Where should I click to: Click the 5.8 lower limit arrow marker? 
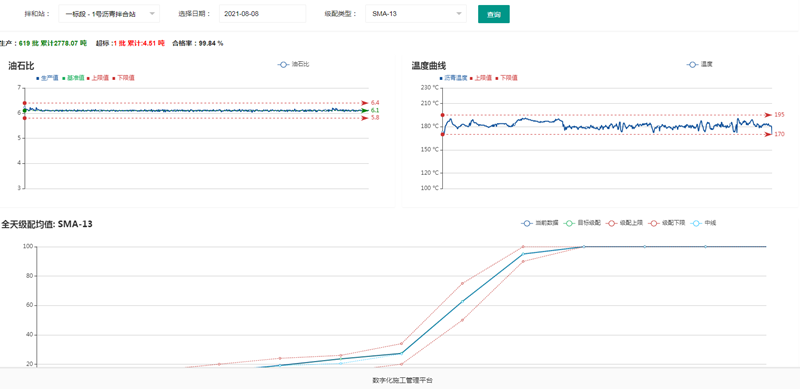(x=365, y=118)
